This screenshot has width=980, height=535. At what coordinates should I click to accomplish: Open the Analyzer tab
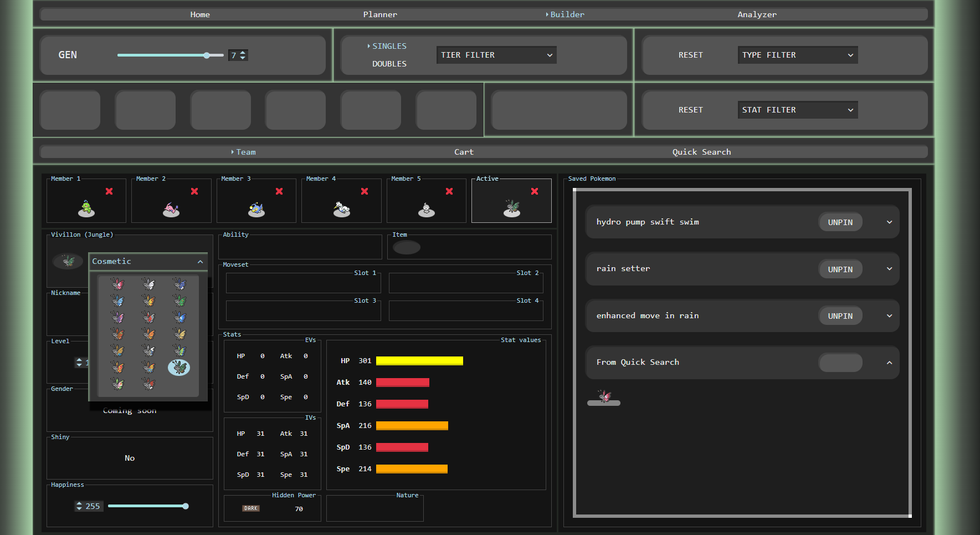[757, 14]
